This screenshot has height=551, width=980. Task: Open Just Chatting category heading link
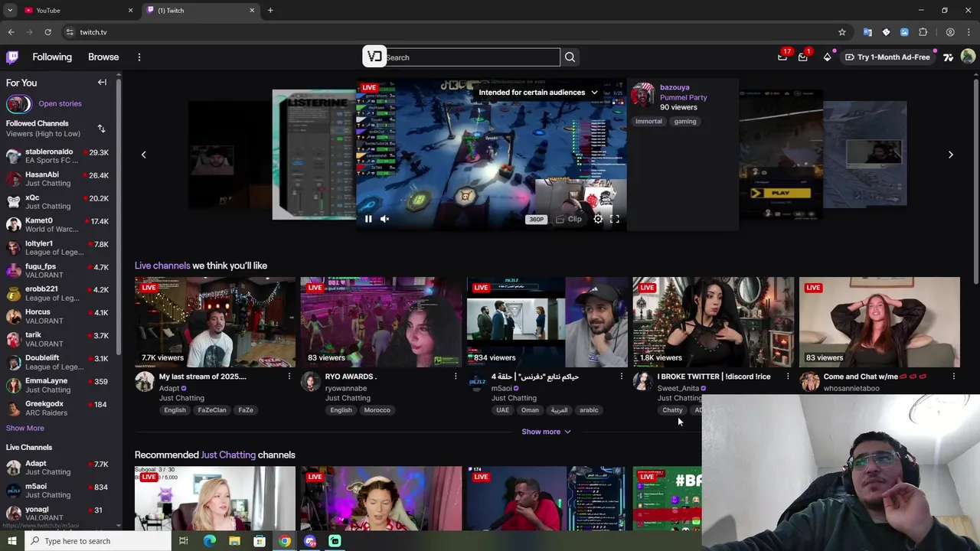pyautogui.click(x=228, y=455)
